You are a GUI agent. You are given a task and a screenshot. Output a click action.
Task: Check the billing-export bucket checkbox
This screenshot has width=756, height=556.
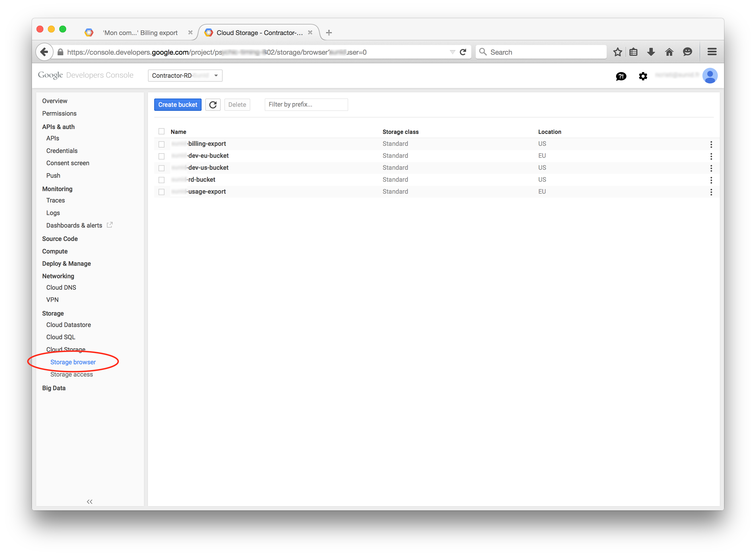coord(161,144)
